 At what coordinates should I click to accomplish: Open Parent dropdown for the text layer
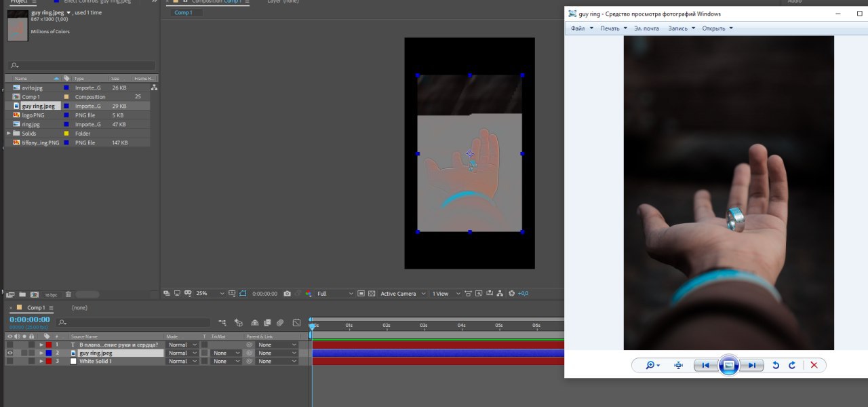pos(277,345)
